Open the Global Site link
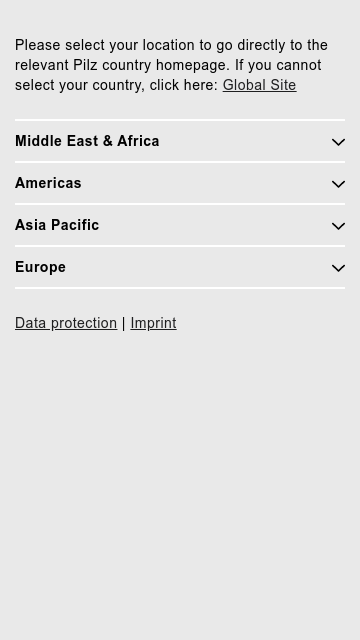The width and height of the screenshot is (360, 640). (259, 85)
